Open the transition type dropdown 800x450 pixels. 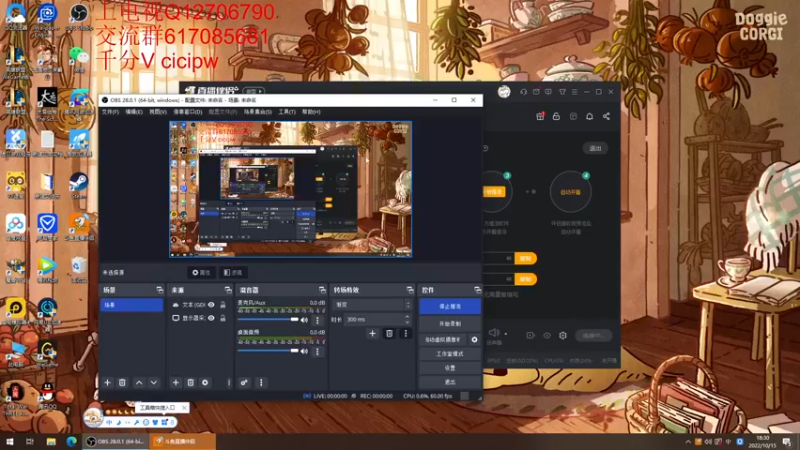[372, 305]
